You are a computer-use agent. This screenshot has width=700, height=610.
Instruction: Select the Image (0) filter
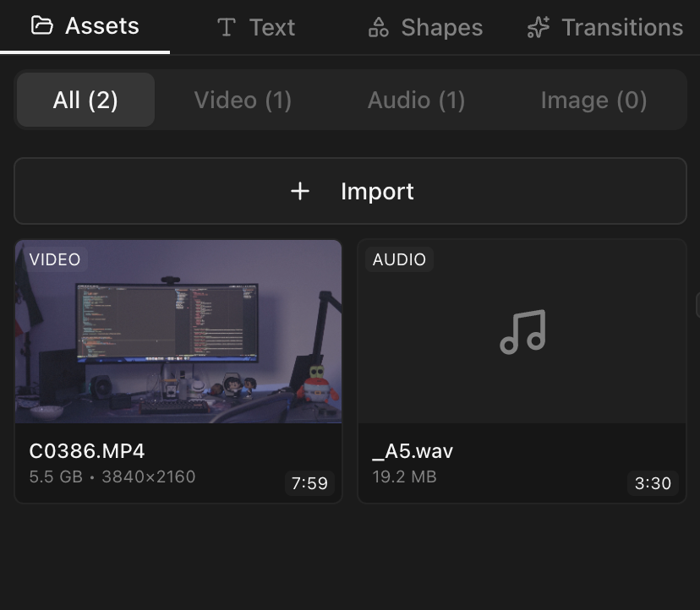click(x=593, y=100)
